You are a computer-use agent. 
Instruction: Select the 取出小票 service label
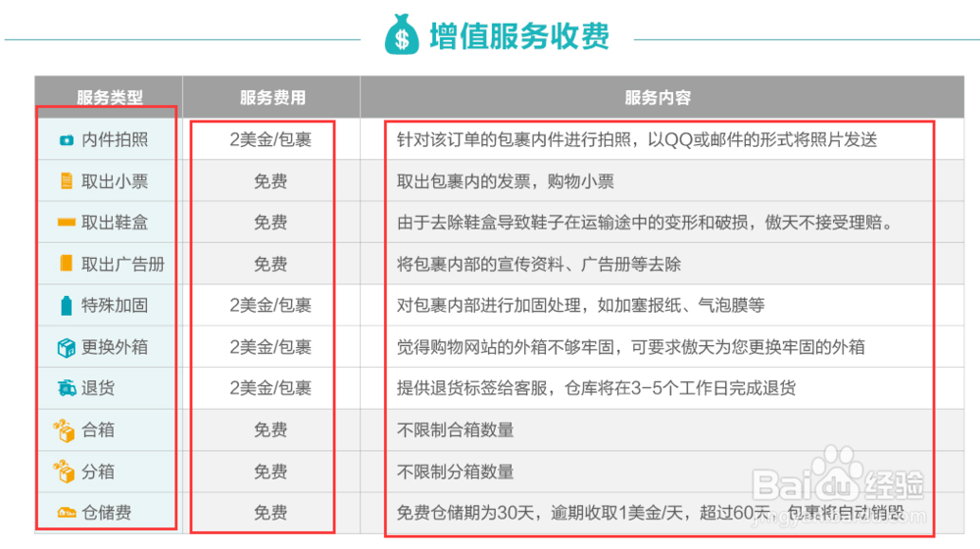tap(115, 181)
